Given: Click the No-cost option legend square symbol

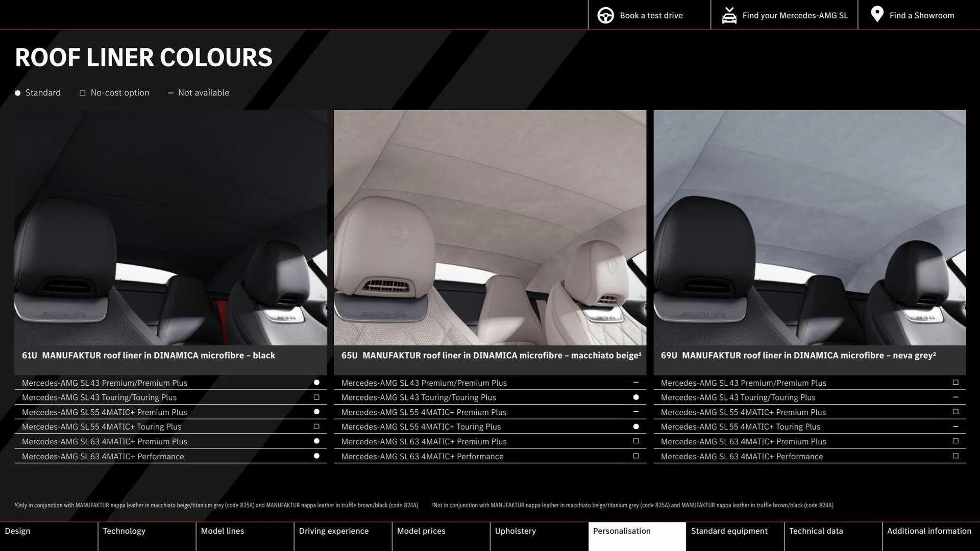Looking at the screenshot, I should coord(82,92).
